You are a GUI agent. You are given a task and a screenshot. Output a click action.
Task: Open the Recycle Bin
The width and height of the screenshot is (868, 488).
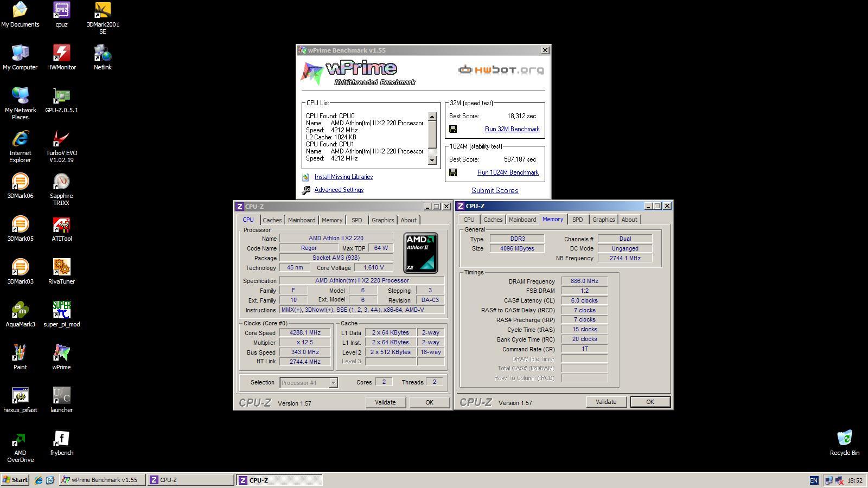[845, 443]
